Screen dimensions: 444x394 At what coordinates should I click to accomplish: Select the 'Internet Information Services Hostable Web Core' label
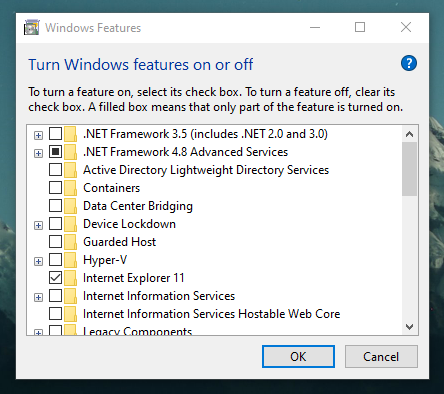212,314
